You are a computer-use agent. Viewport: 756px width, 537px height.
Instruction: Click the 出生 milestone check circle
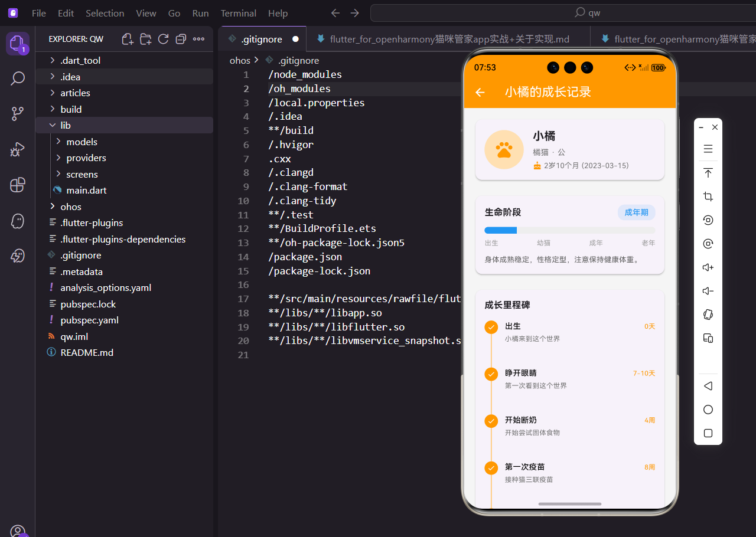pyautogui.click(x=491, y=327)
